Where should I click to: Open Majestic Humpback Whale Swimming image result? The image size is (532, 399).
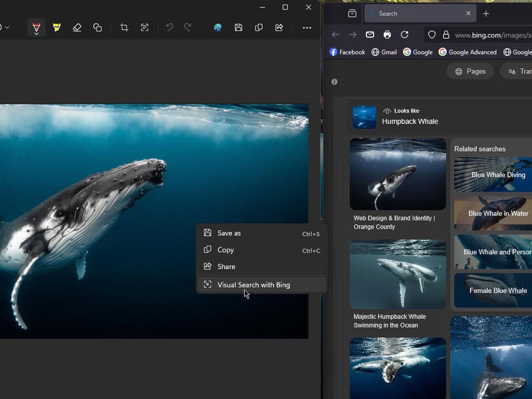(398, 274)
